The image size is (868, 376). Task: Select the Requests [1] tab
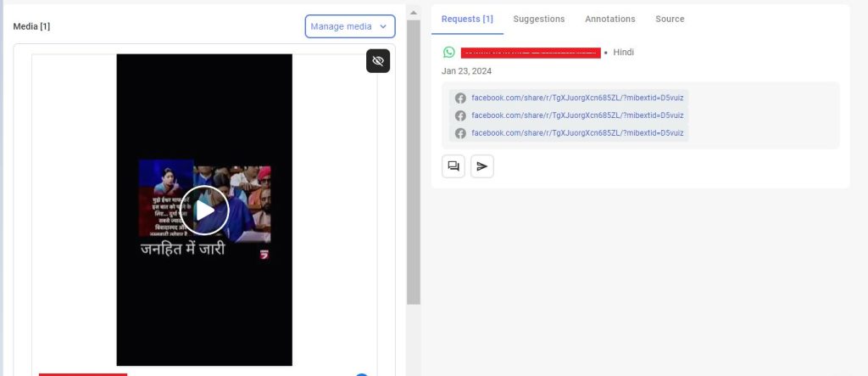(467, 19)
